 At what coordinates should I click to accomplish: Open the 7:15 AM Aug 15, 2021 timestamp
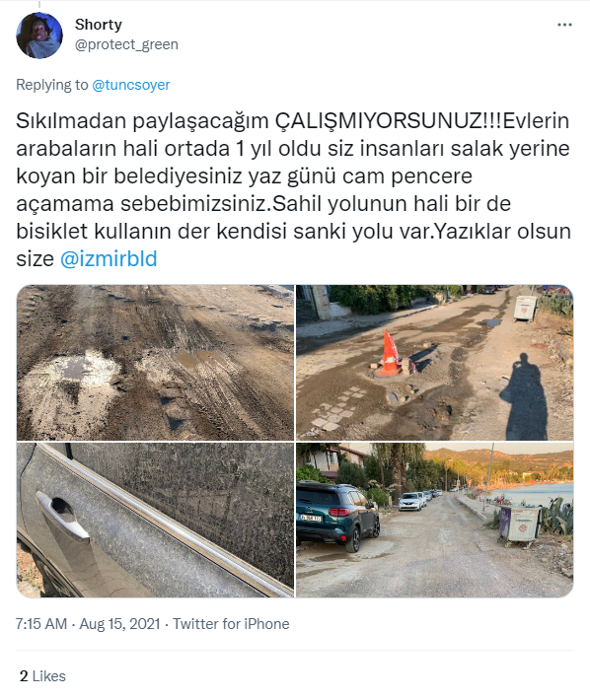(88, 624)
